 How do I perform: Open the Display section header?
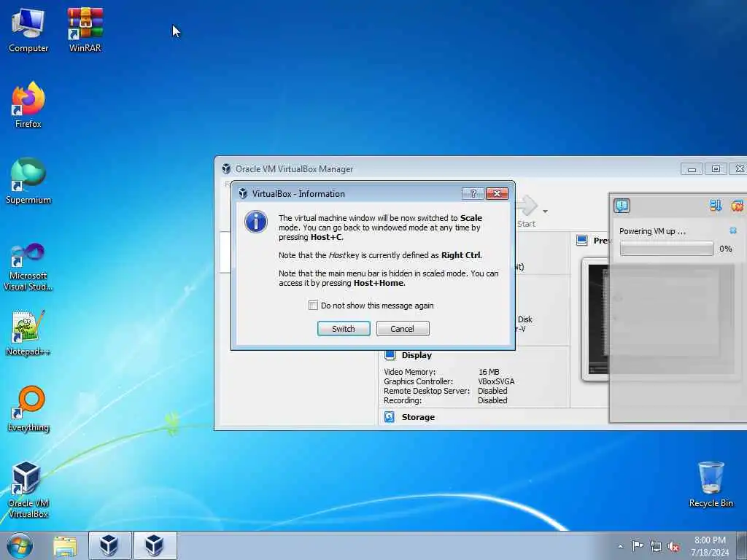click(x=417, y=355)
